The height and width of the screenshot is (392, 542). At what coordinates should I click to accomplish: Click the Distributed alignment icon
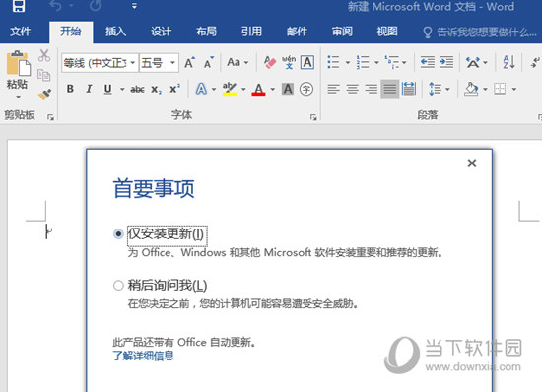(x=409, y=89)
